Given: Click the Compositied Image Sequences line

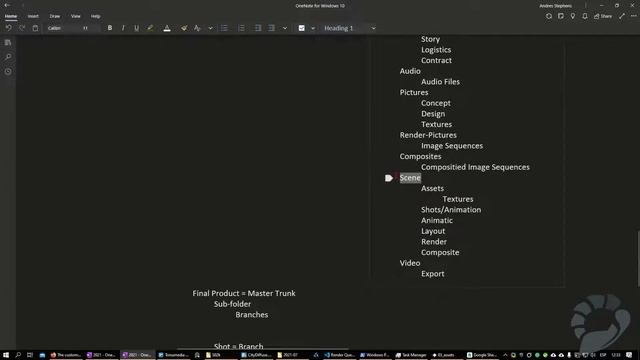Looking at the screenshot, I should tap(475, 167).
